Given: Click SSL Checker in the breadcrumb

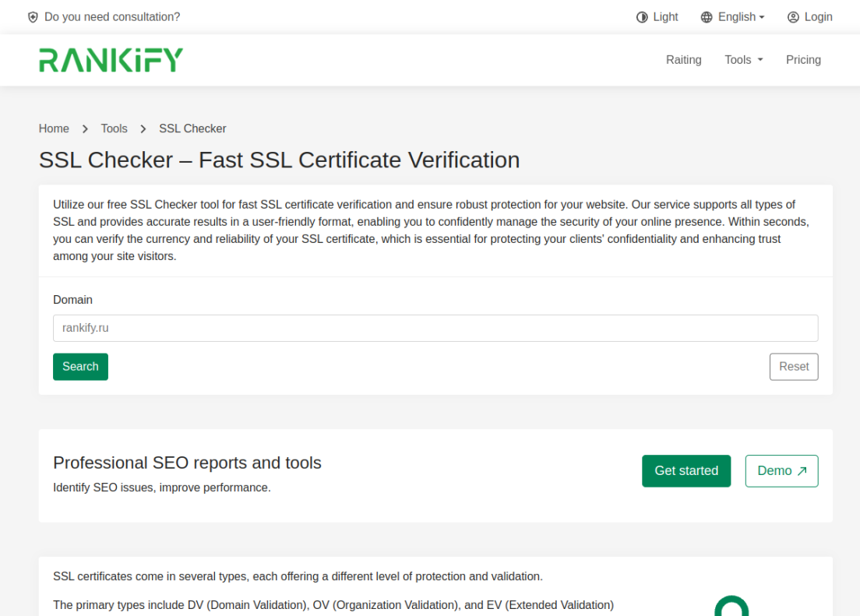Looking at the screenshot, I should pyautogui.click(x=192, y=128).
